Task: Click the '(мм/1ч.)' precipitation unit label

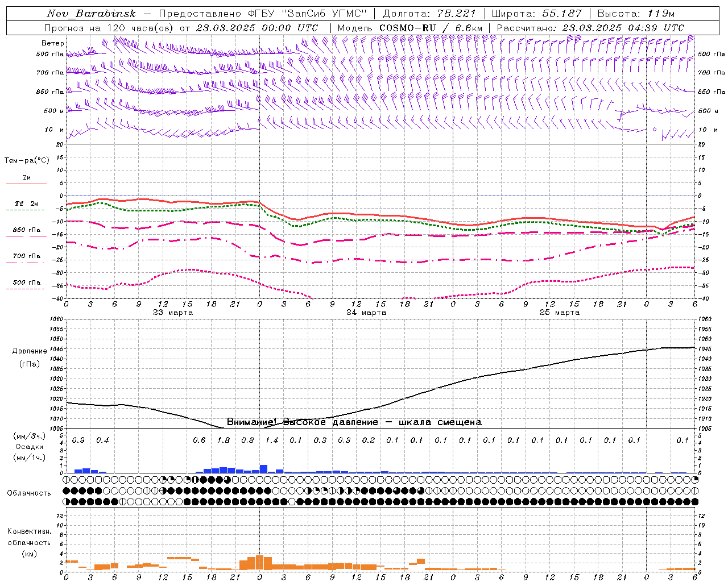Action: [30, 458]
